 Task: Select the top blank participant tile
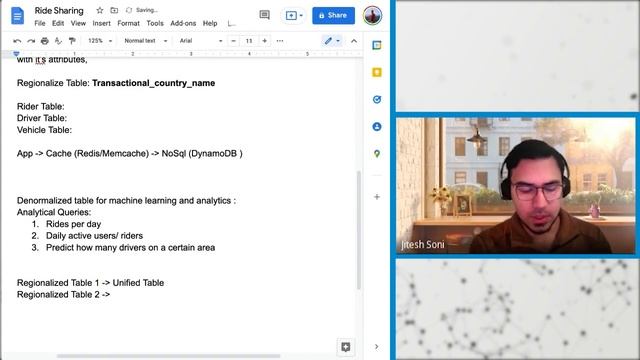point(518,56)
